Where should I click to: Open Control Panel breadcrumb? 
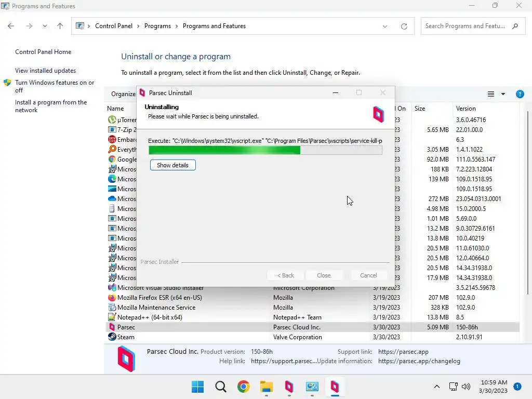point(114,26)
